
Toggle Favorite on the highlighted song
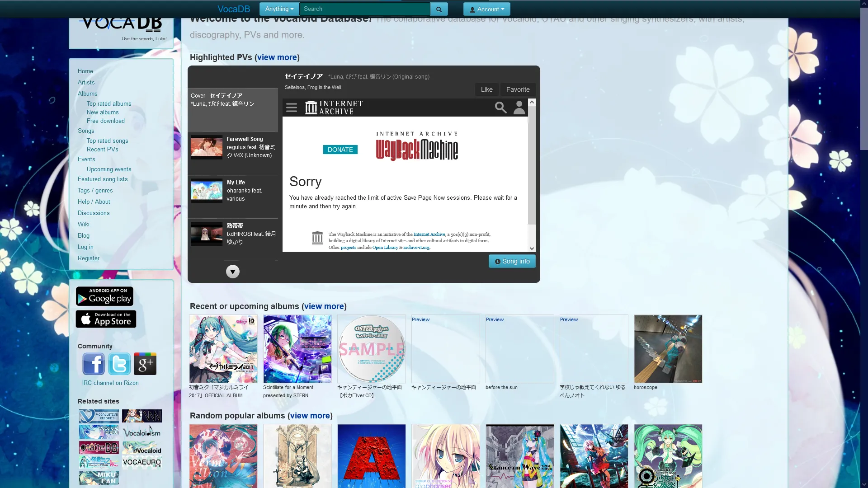pos(518,89)
